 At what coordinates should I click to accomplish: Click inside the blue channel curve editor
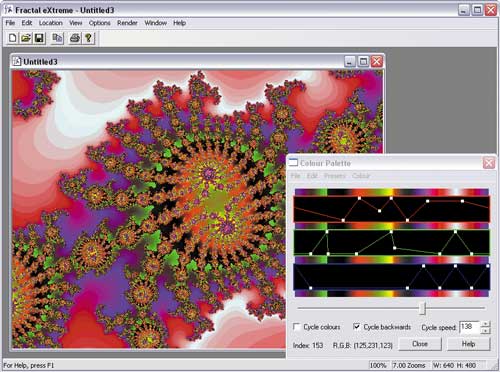pos(392,277)
